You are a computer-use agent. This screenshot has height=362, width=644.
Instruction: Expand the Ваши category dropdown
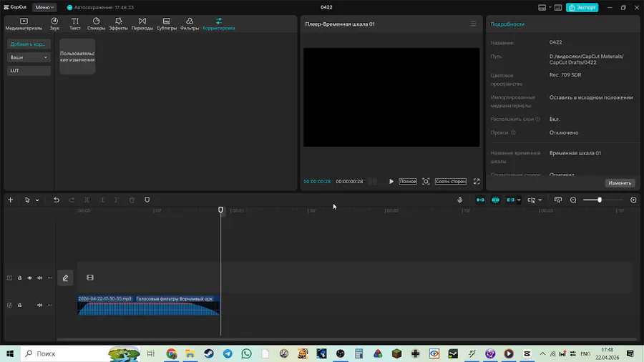29,57
